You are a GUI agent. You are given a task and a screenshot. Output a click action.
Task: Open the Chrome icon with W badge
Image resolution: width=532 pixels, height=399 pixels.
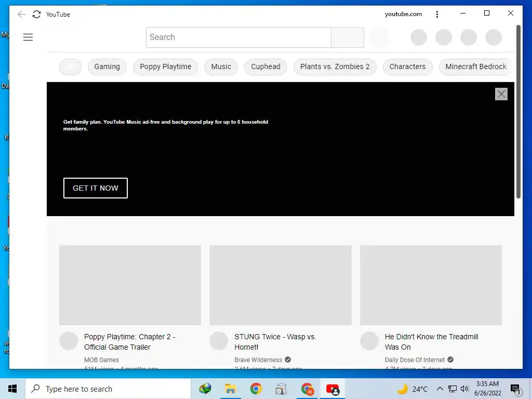tap(308, 389)
